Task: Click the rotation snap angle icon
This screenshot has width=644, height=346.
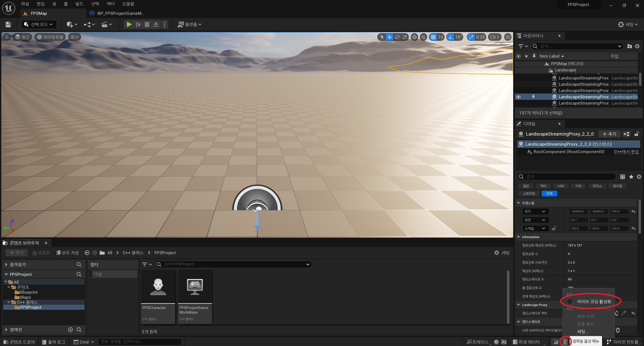Action: (x=450, y=37)
